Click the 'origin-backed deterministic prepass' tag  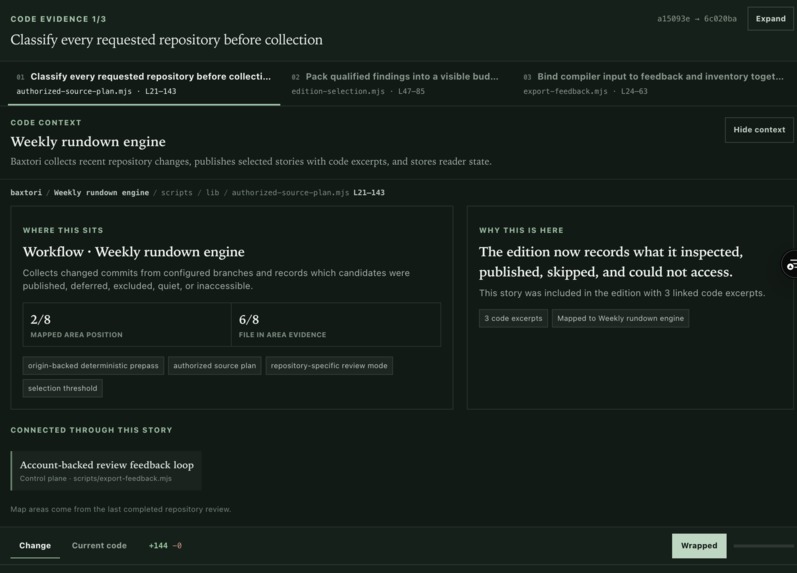coord(93,366)
